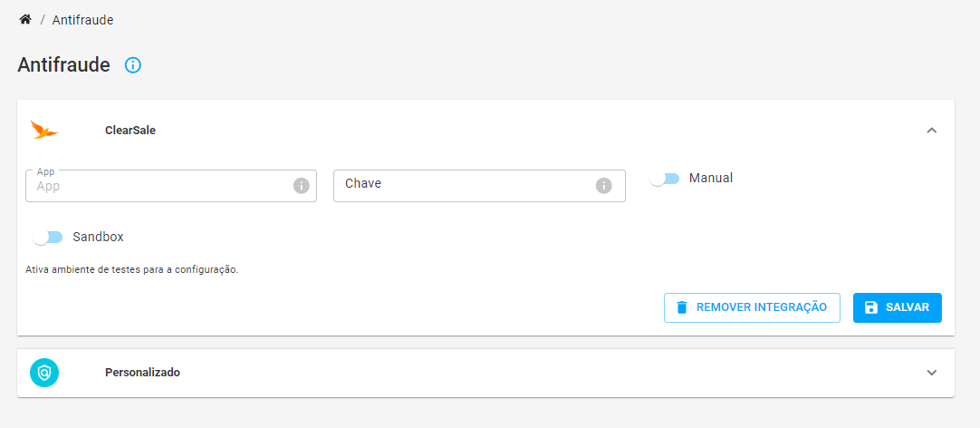Show info tooltip inside App field
The height and width of the screenshot is (428, 980).
pos(302,186)
